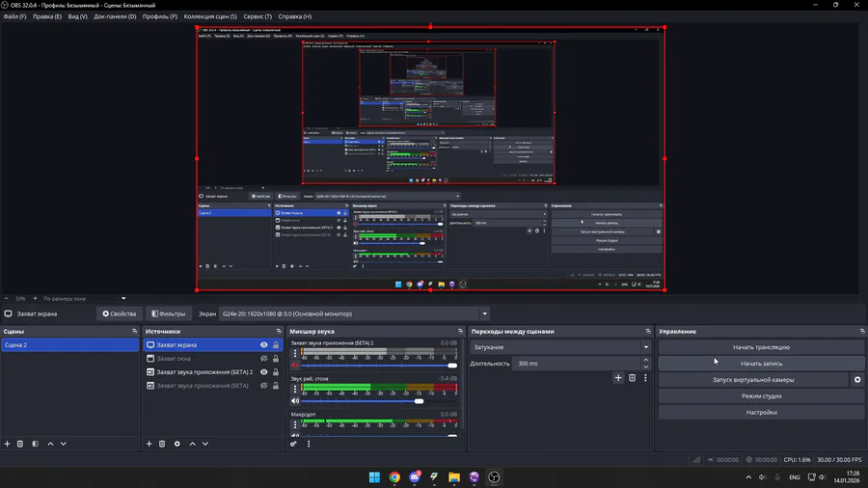This screenshot has width=868, height=488.
Task: Open the Коллекция сцен (S) menu
Action: click(210, 16)
